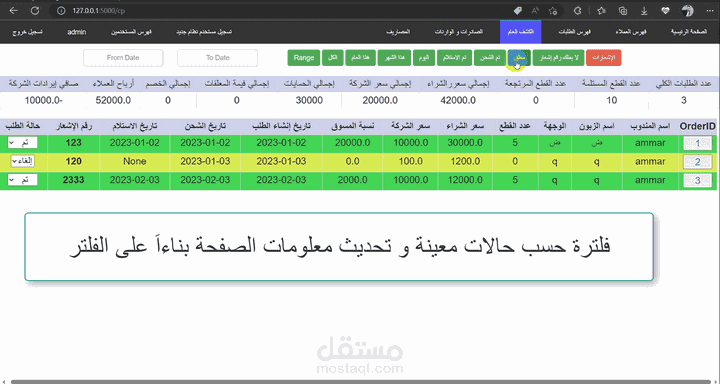Go back with the browser back arrow

point(14,11)
